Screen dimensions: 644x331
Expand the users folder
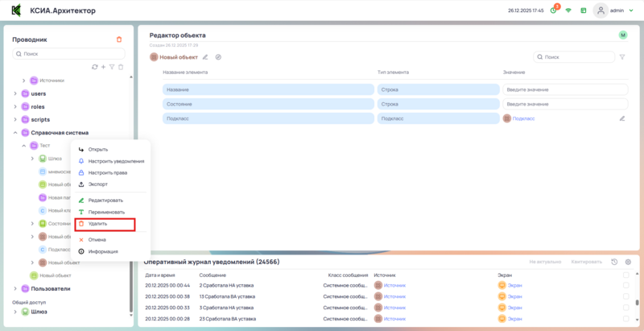pos(14,93)
